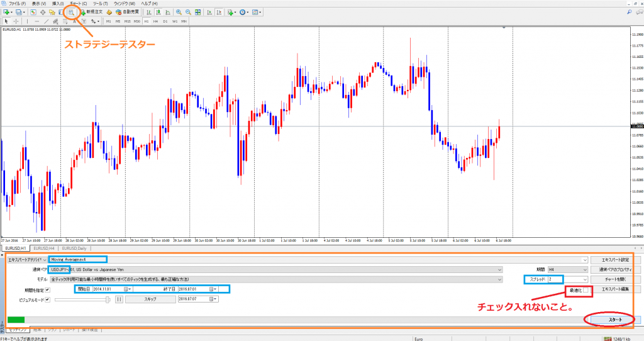Open the ウィンドウ (W) menu
The image size is (644, 341).
[x=125, y=3]
